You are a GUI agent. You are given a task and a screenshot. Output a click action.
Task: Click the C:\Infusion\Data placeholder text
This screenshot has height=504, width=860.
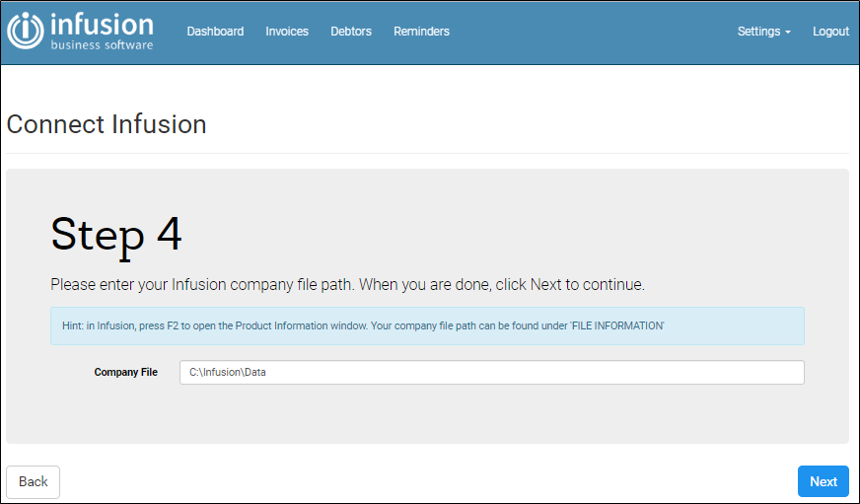228,373
